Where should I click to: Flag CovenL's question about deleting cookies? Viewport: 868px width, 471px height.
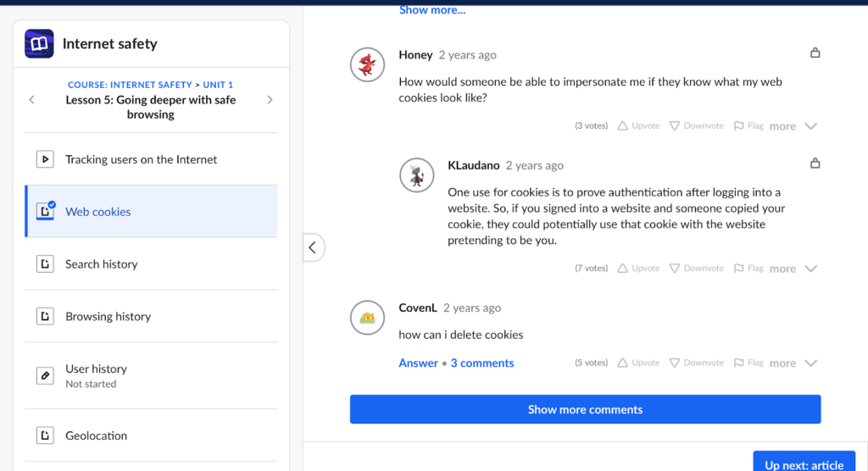tap(748, 363)
